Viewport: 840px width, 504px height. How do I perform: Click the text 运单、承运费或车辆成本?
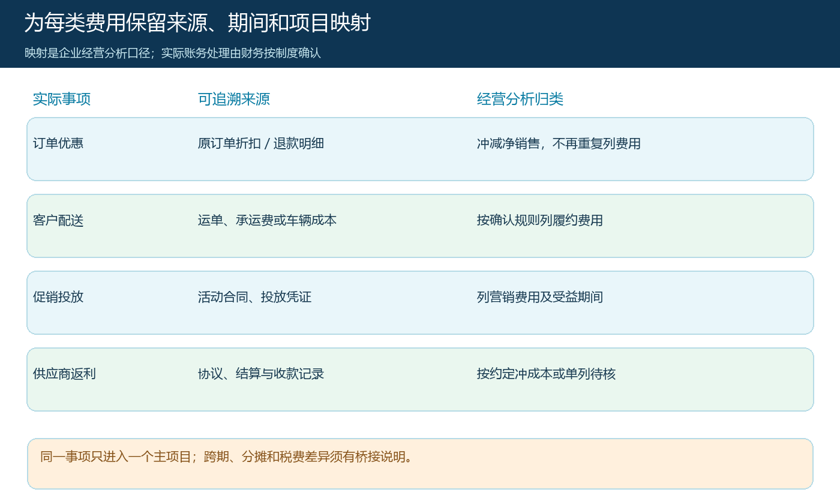268,220
